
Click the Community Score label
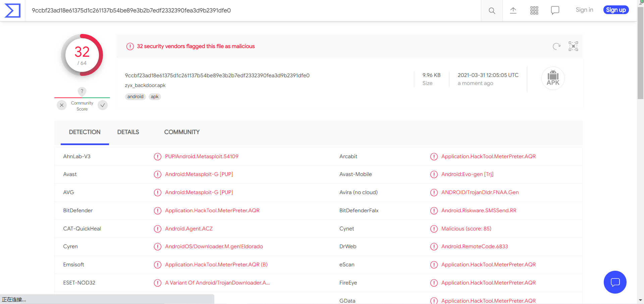[x=82, y=106]
